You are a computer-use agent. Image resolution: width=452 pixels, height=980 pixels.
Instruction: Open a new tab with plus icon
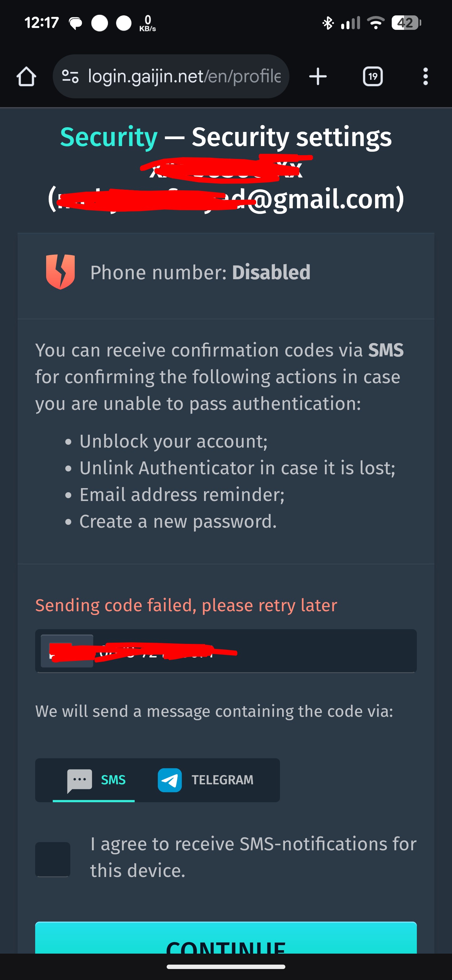(318, 76)
